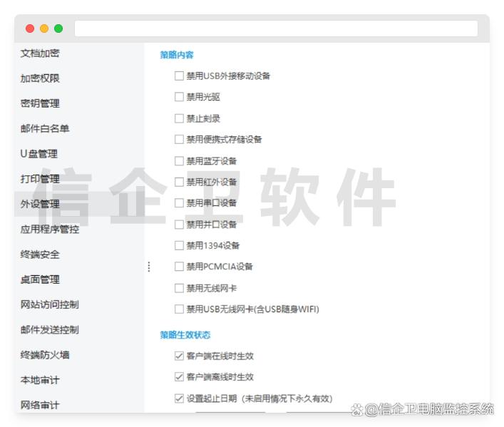
Task: Enable 禁用串口设备 checkbox
Action: point(179,203)
